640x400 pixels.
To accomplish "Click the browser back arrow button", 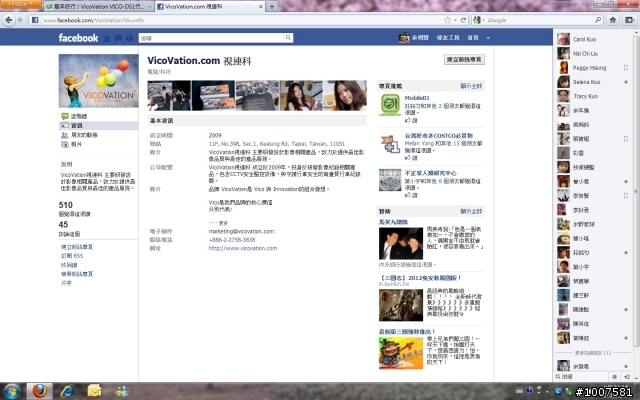I will click(9, 20).
